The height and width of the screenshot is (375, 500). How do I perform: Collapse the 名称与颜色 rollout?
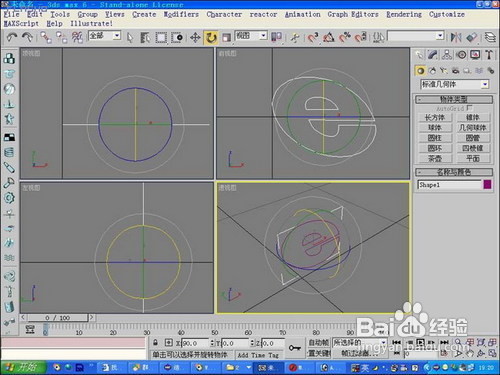click(x=454, y=172)
